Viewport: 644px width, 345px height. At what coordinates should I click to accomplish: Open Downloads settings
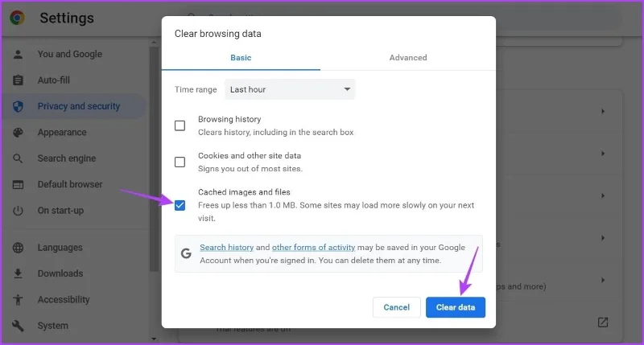pyautogui.click(x=60, y=273)
